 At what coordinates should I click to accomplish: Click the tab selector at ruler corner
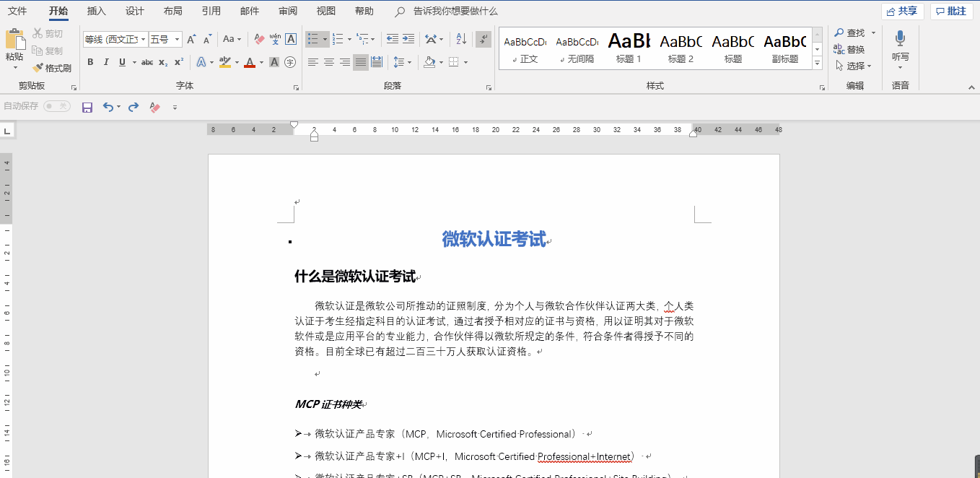7,131
